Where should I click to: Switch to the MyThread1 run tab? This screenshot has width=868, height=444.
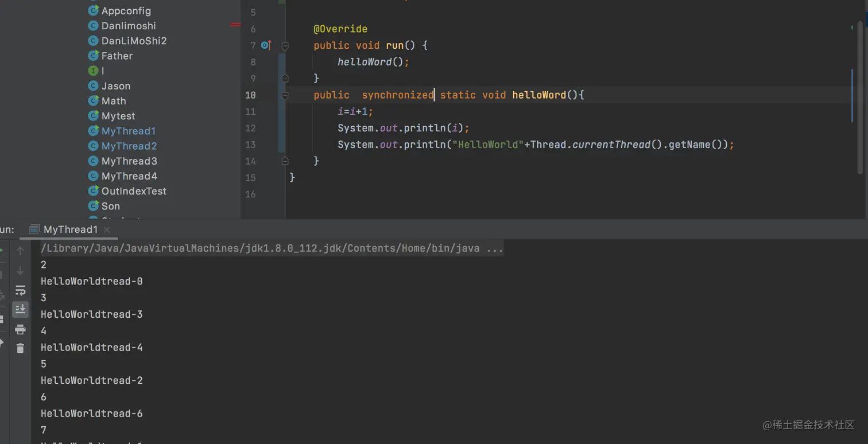point(71,229)
